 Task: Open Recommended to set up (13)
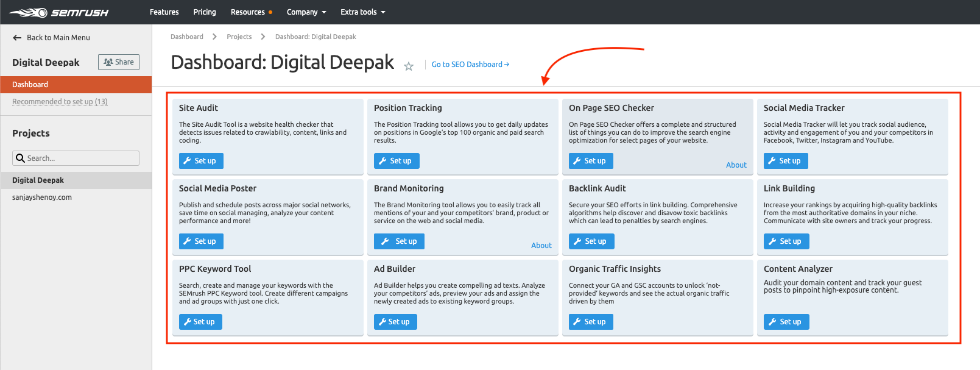(60, 102)
